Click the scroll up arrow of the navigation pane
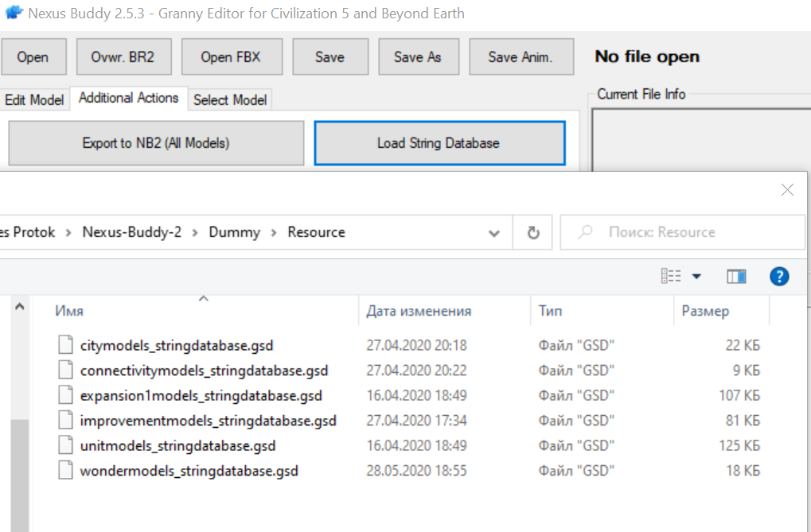811x532 pixels. tap(20, 307)
